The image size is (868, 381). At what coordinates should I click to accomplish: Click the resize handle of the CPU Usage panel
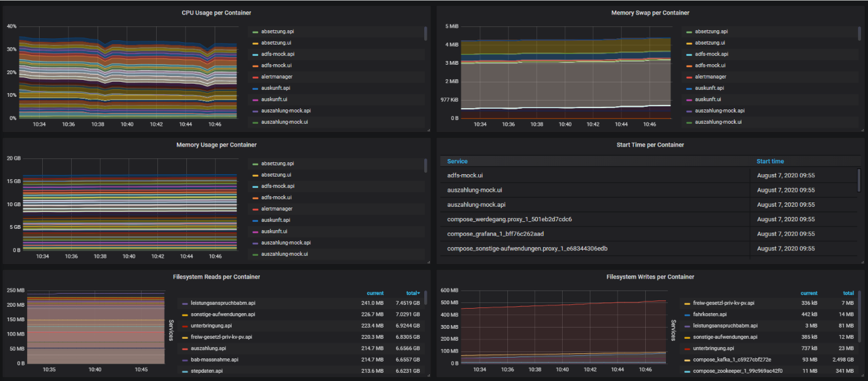pyautogui.click(x=428, y=130)
